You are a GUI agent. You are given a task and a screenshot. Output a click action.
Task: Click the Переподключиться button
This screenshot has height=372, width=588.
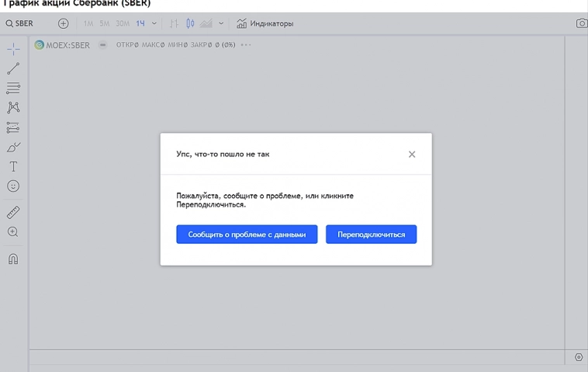pos(371,234)
